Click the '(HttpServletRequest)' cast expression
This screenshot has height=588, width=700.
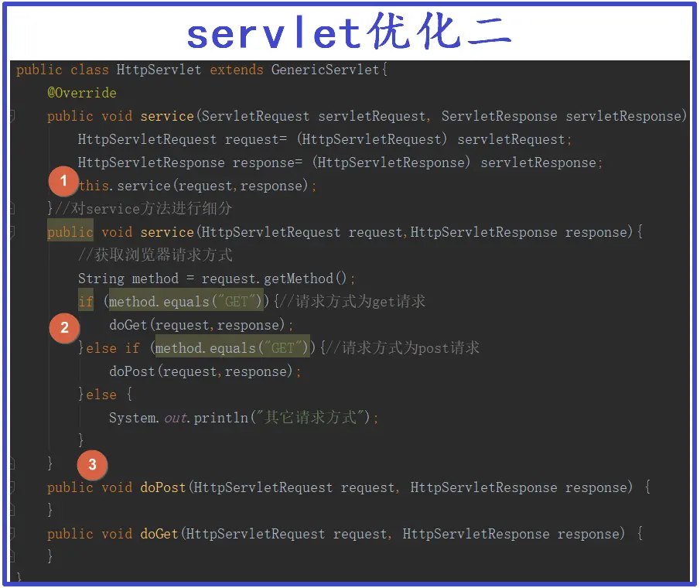[371, 139]
